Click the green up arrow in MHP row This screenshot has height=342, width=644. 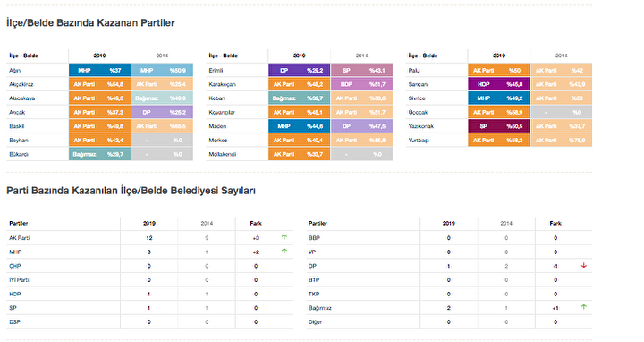pyautogui.click(x=284, y=252)
